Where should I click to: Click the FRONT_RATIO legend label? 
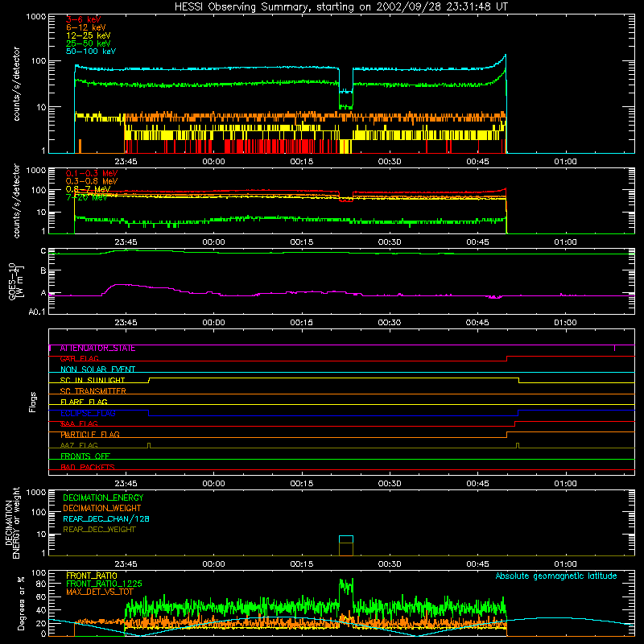click(x=92, y=576)
